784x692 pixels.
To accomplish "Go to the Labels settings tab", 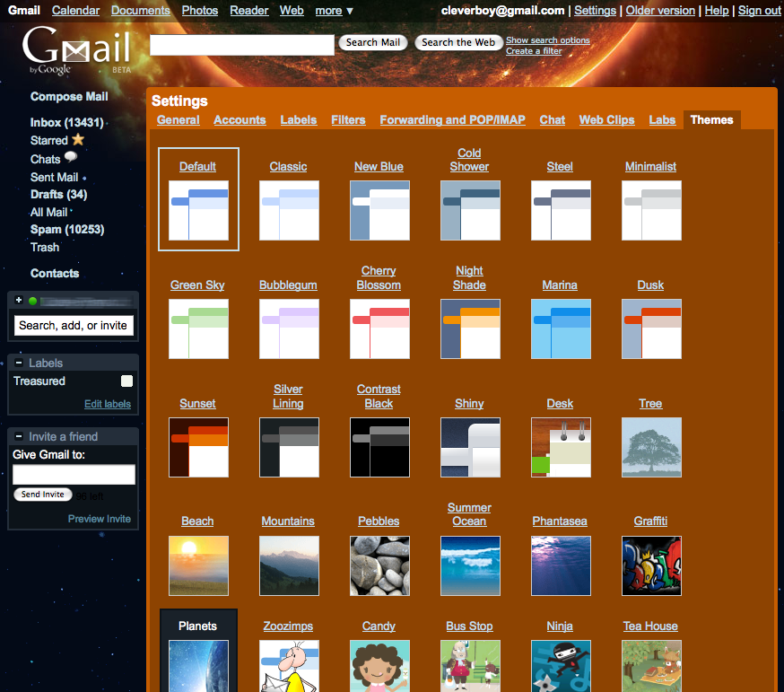I will pos(299,120).
